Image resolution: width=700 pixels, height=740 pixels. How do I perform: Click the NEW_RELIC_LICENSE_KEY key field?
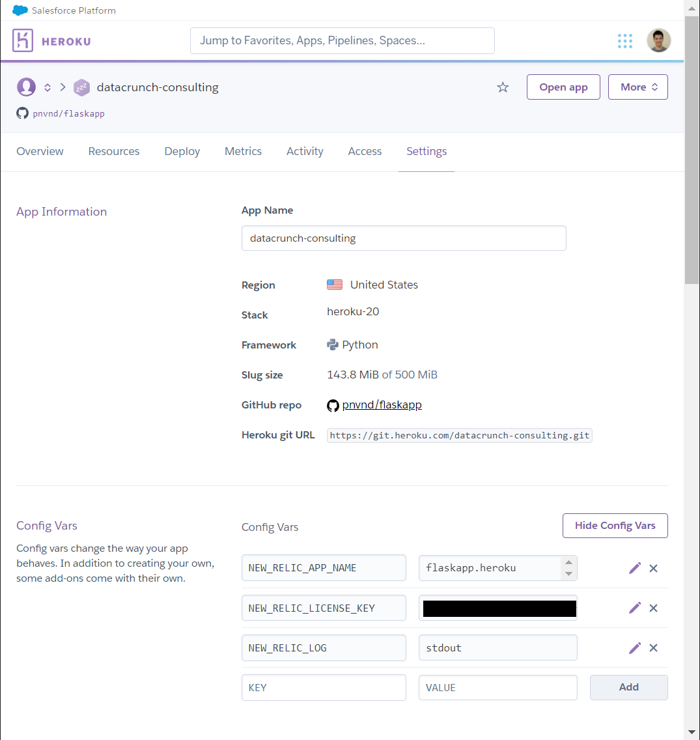(x=324, y=608)
